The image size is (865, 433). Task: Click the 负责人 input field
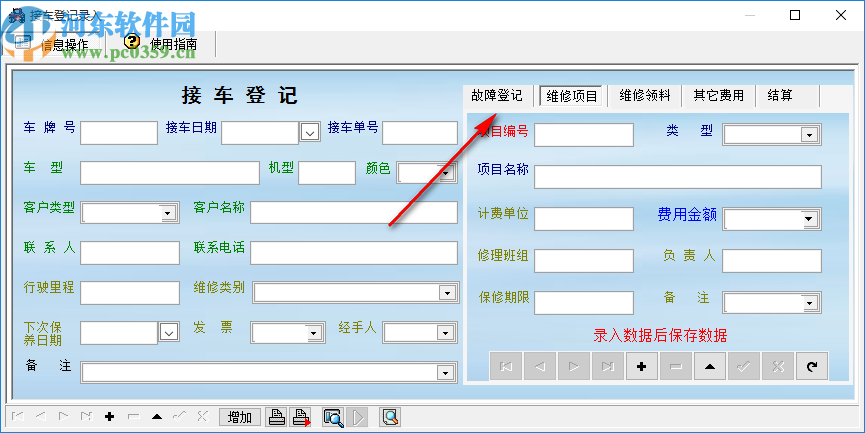click(772, 261)
